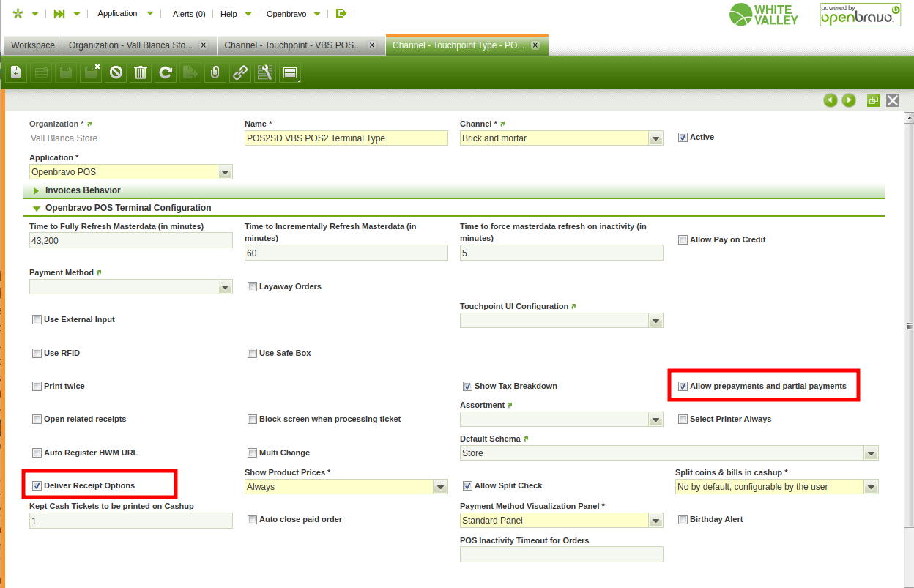The image size is (914, 588).
Task: Close the form with the X icon
Action: 893,100
